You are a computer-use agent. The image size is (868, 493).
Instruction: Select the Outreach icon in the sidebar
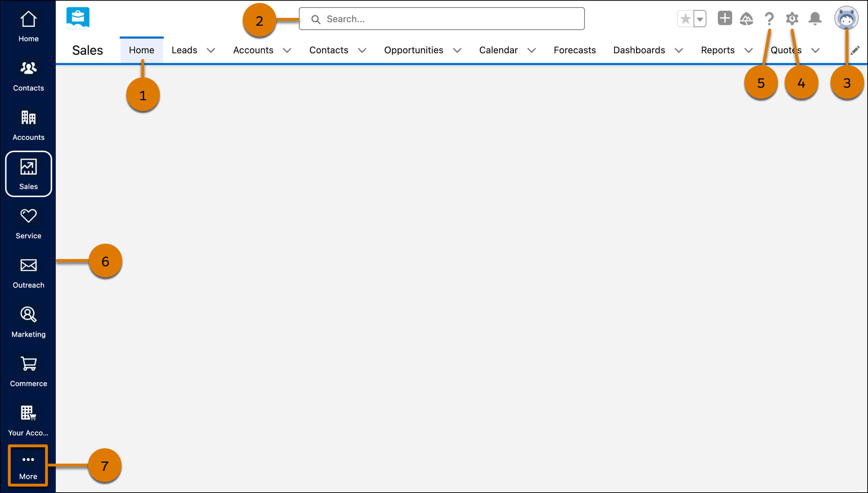28,265
